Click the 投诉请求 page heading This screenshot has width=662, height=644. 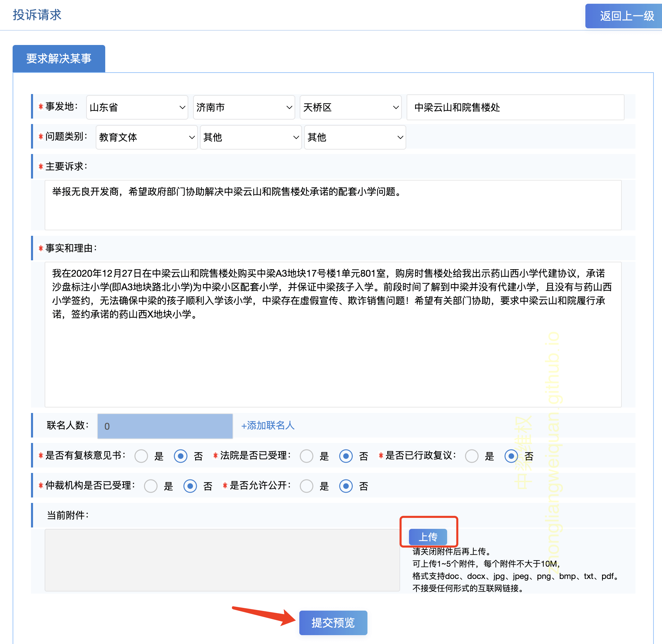point(37,15)
